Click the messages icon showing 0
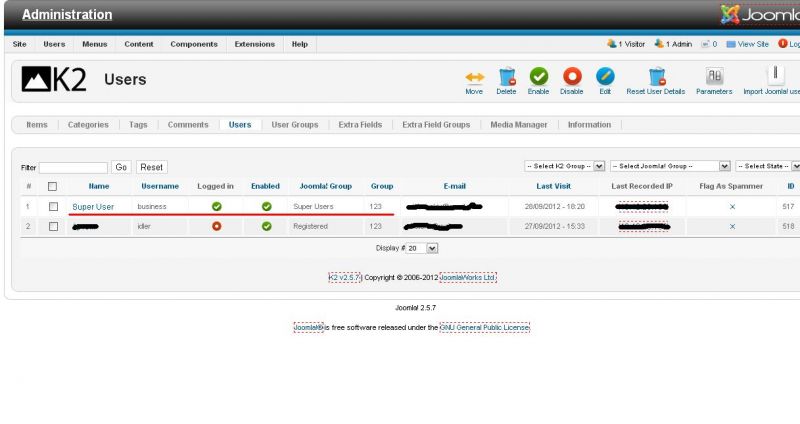The height and width of the screenshot is (424, 800). pos(705,44)
